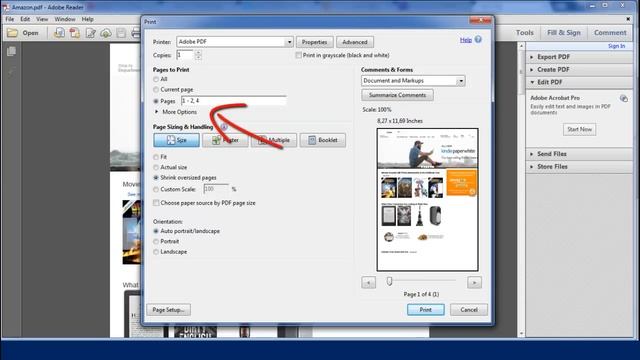
Task: Click the printer icon in the Reader toolbar
Action: [136, 33]
